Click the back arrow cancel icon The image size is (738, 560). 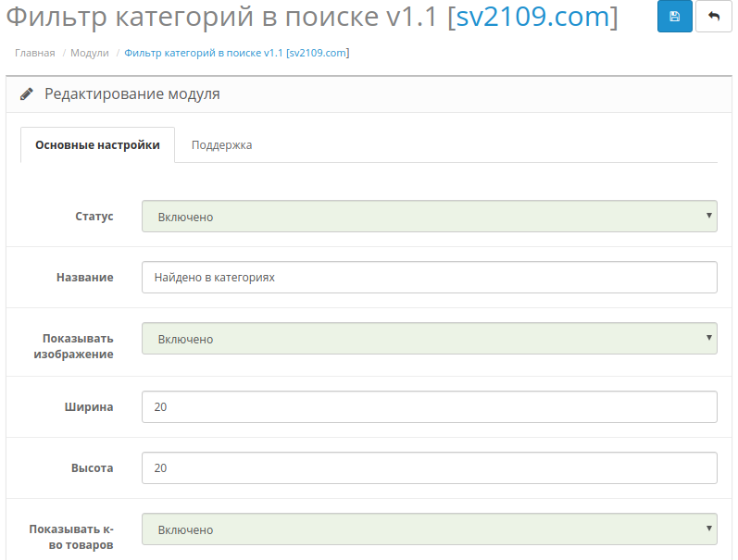click(714, 16)
